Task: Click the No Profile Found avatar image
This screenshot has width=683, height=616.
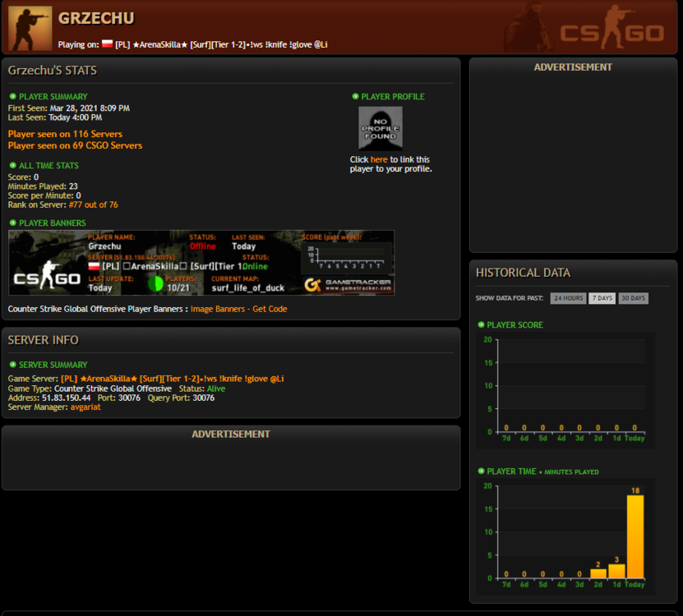Action: coord(381,128)
